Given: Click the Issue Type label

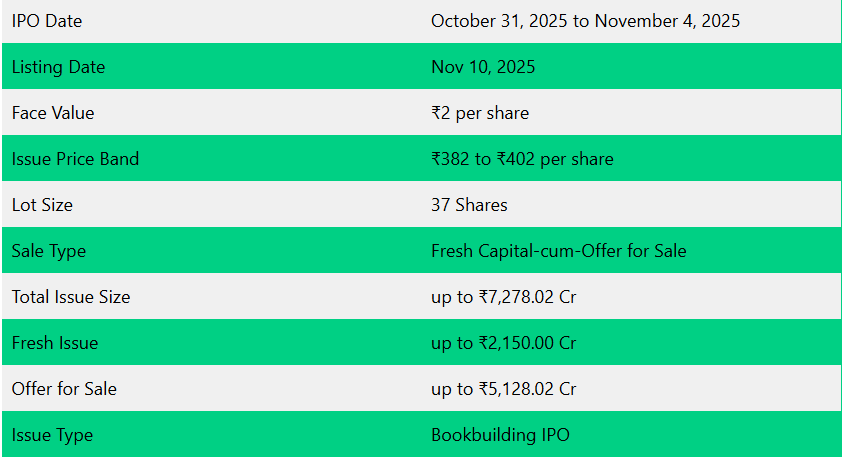Looking at the screenshot, I should click(x=52, y=435).
